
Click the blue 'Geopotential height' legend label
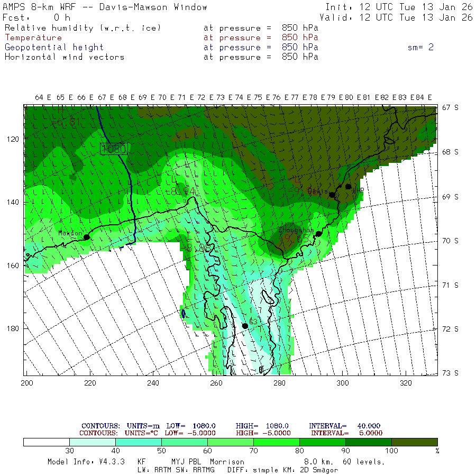tap(54, 48)
